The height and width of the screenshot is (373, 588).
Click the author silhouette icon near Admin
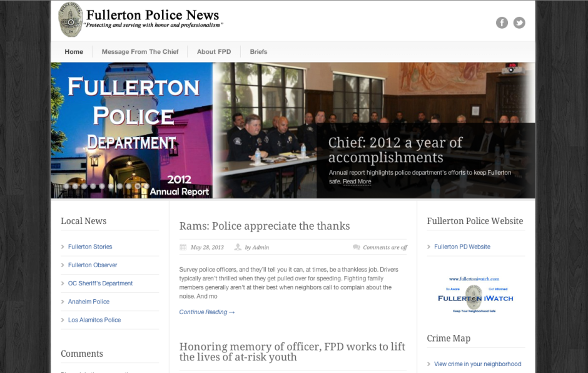(238, 247)
